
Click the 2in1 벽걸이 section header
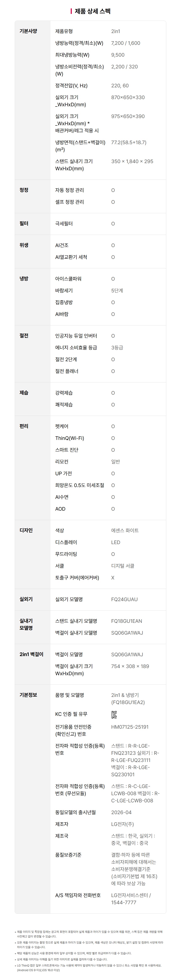coord(32,654)
